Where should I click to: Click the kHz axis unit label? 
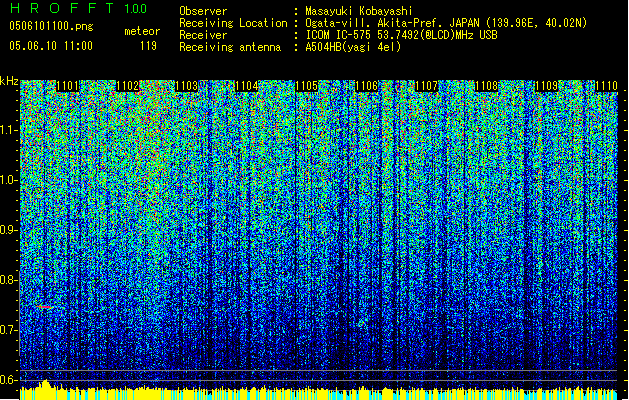tap(9, 81)
